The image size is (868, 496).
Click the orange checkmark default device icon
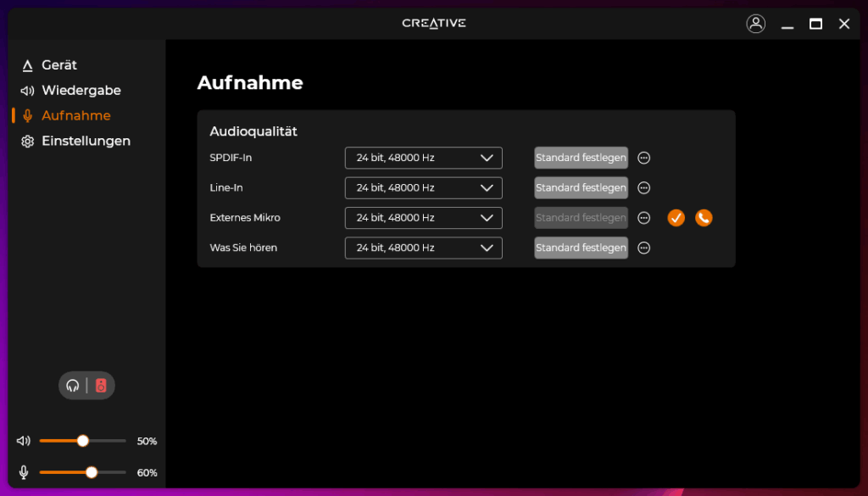[676, 218]
